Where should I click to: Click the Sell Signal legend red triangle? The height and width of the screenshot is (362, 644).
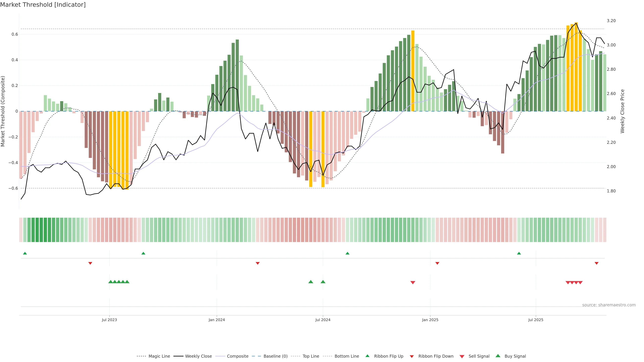[x=462, y=356]
